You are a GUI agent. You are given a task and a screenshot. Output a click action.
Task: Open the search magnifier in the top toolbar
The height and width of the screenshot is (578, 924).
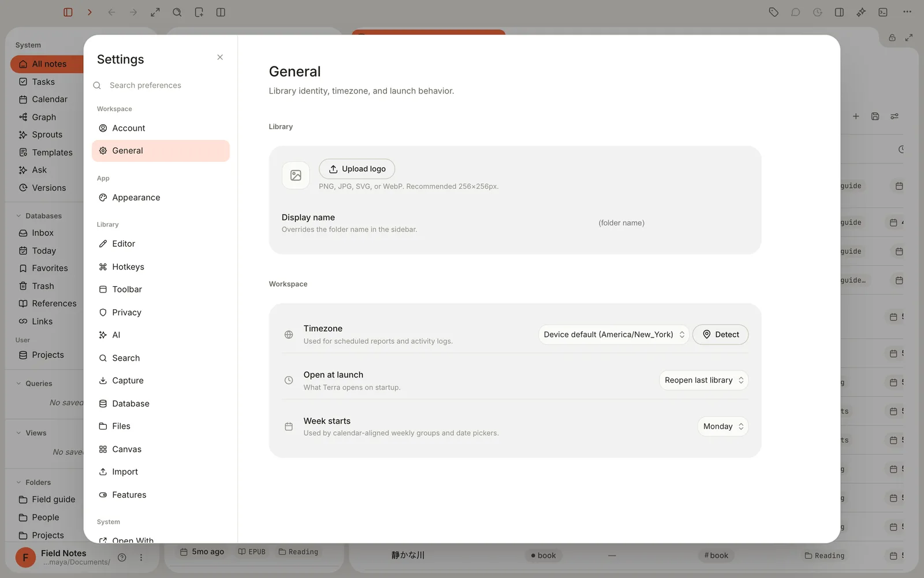click(177, 12)
